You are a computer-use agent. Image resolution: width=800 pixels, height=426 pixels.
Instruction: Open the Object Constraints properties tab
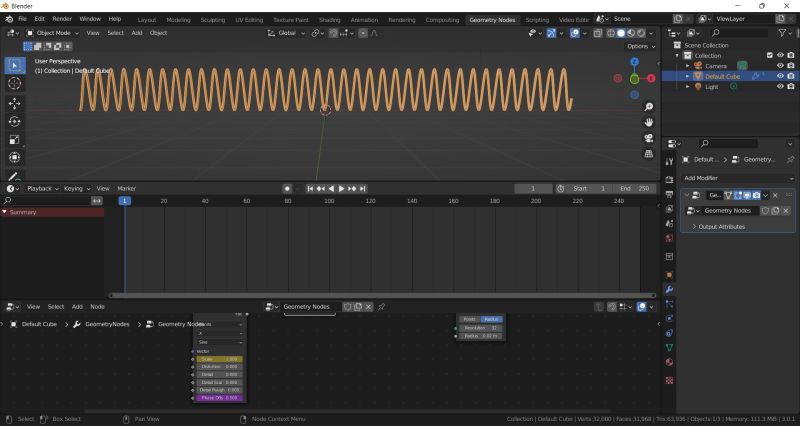[669, 333]
